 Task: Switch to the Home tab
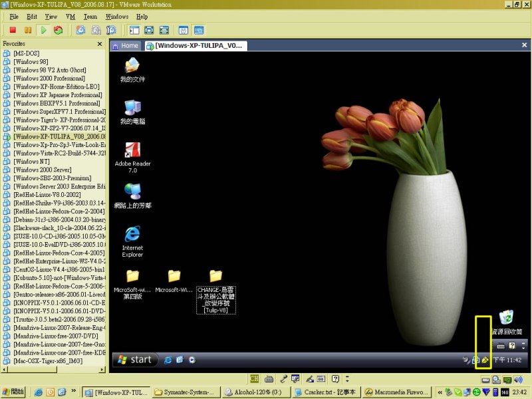point(125,45)
